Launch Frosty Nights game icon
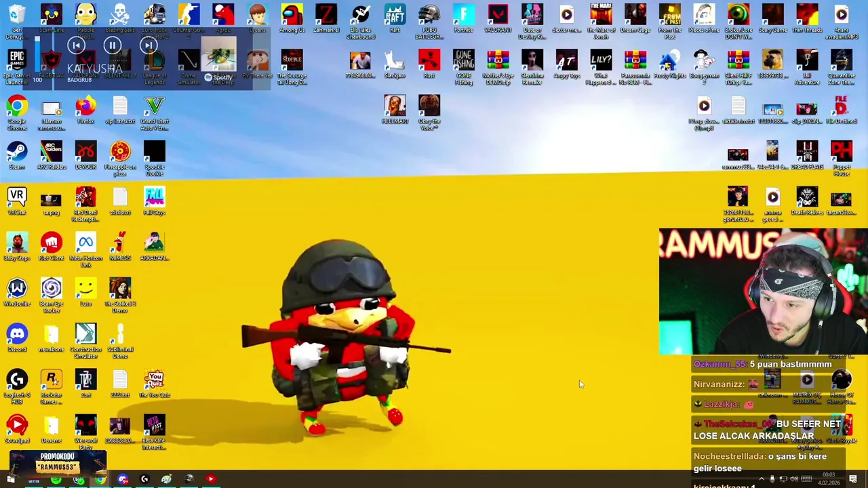 669,64
